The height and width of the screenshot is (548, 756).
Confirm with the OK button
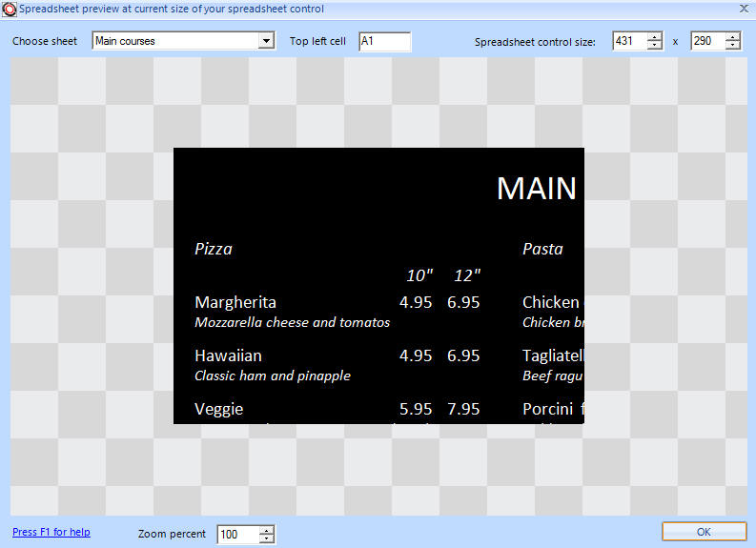pos(704,532)
